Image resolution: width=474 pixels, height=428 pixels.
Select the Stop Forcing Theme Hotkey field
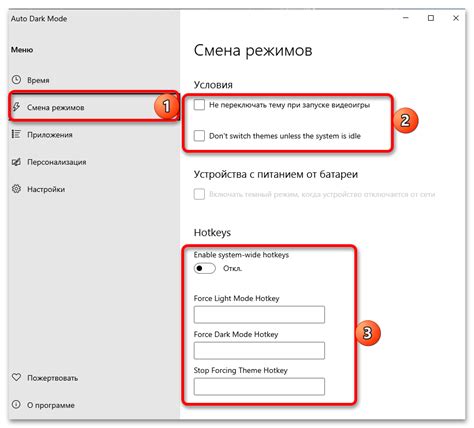259,386
